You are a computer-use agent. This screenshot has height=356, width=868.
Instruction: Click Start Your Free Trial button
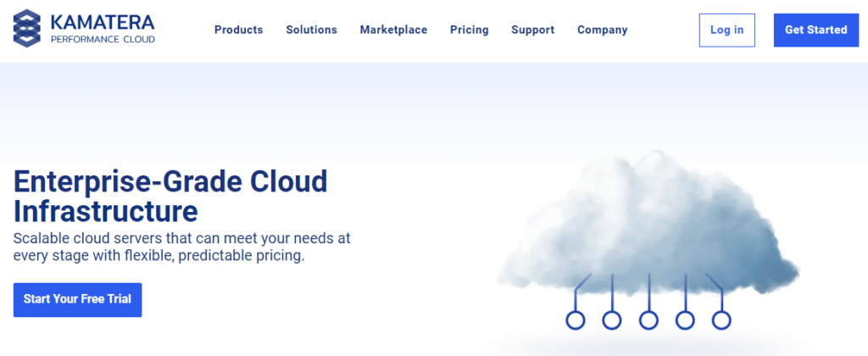pos(77,299)
